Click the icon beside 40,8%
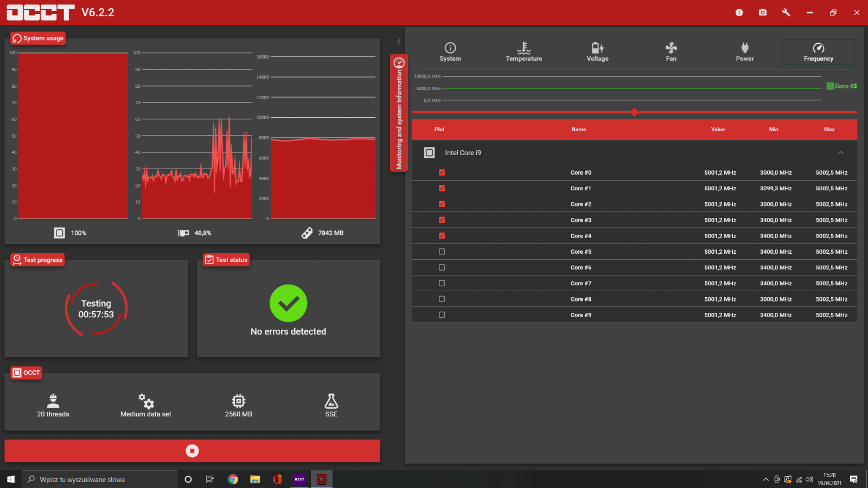This screenshot has width=868, height=488. point(183,233)
